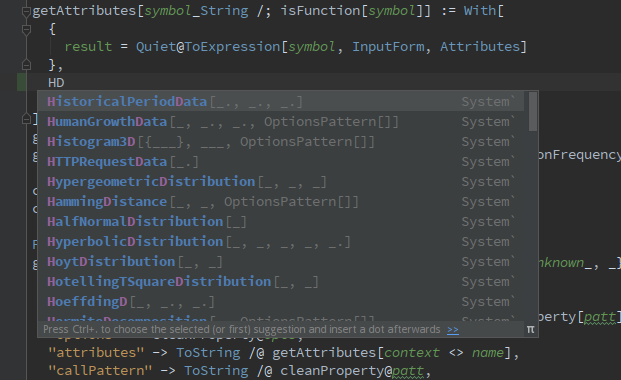Choose HypergeometricDistribution from the list

point(281,181)
